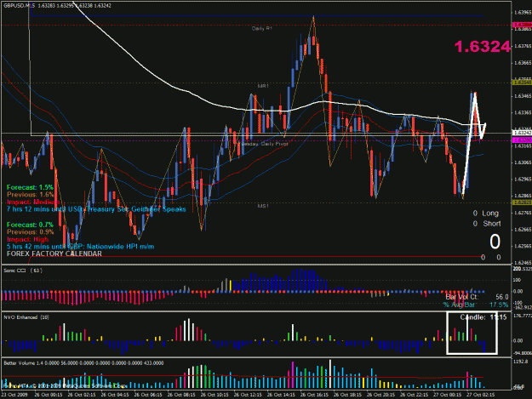This screenshot has width=532, height=399.
Task: Click the 1.63465 price scale value
Action: click(523, 96)
